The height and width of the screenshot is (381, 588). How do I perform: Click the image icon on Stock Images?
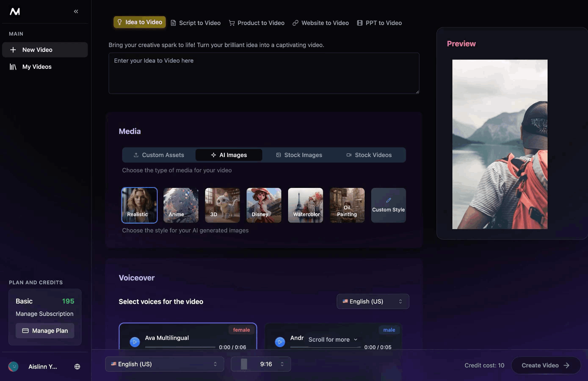tap(279, 155)
